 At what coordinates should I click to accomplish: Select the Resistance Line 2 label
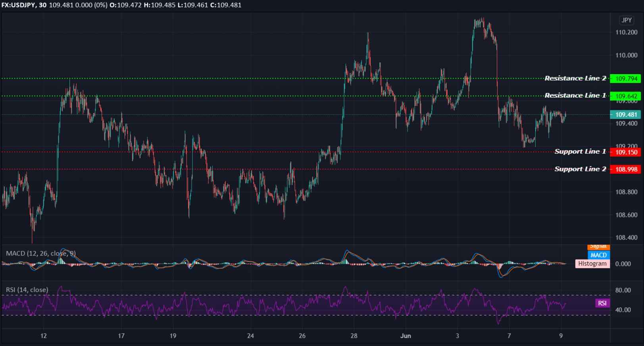[x=575, y=79]
